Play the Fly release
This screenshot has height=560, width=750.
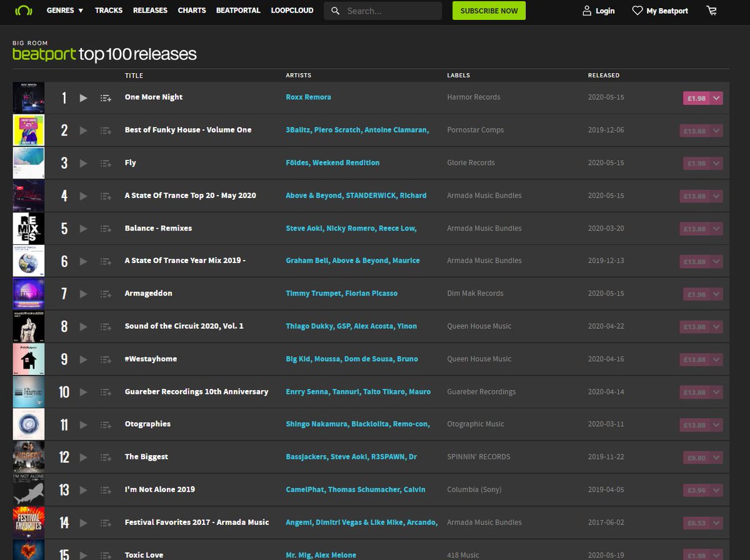click(84, 163)
